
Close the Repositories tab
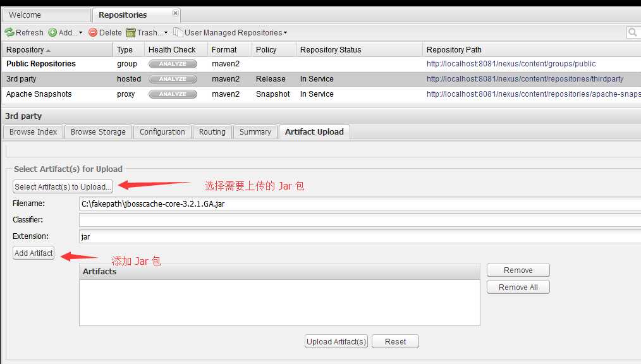175,13
